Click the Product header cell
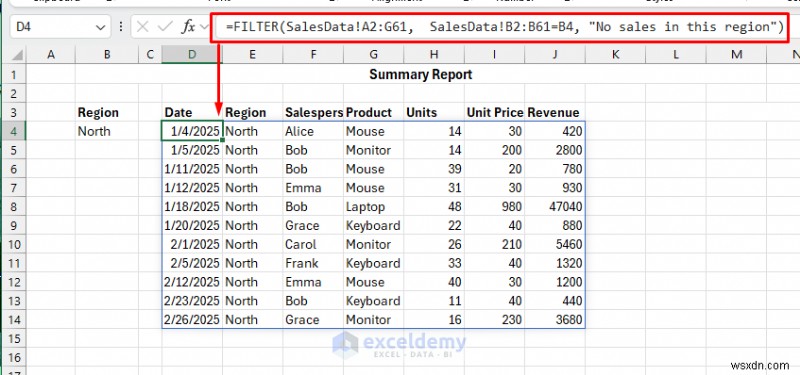Screen dimensions: 800x375 coord(373,112)
